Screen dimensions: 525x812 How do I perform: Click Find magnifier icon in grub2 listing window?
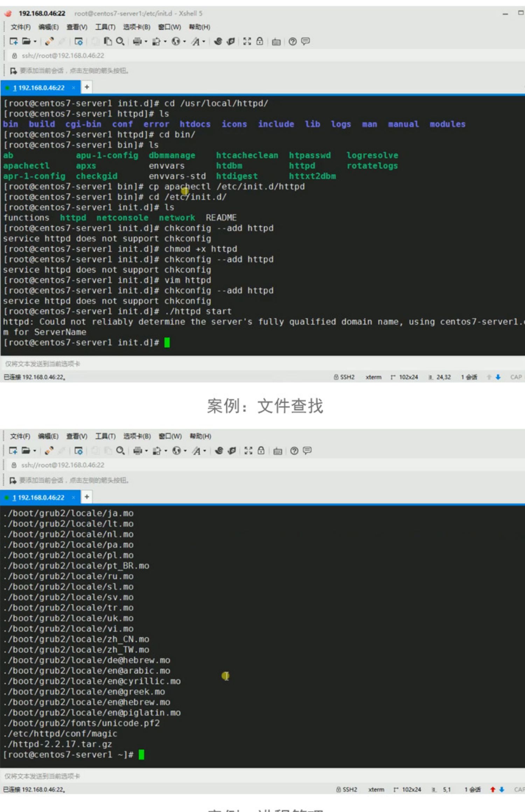[x=120, y=450]
